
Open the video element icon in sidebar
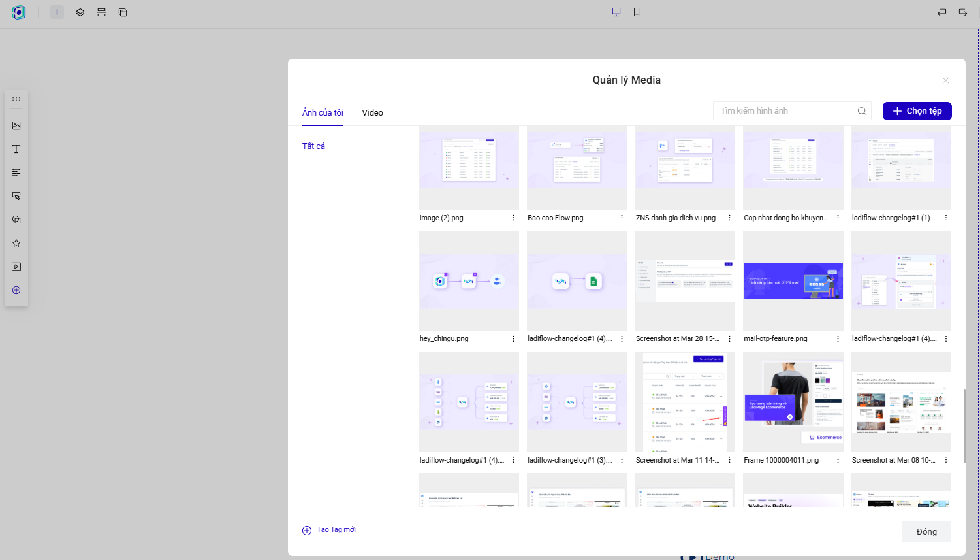16,267
